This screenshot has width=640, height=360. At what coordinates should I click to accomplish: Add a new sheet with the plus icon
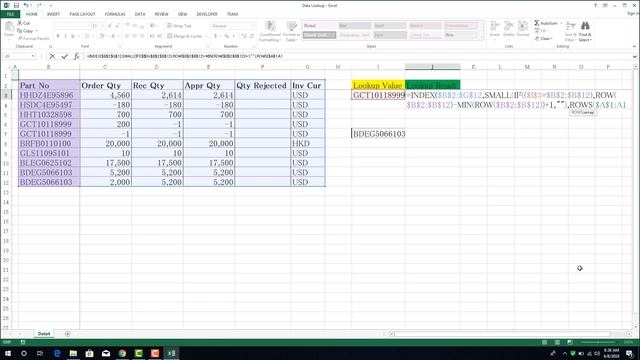click(67, 334)
